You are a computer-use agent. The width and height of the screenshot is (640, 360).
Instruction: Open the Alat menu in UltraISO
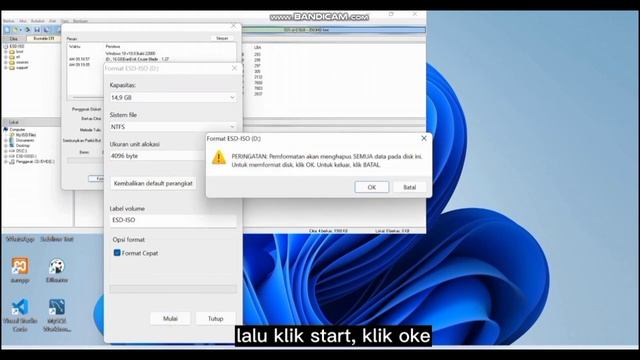click(53, 21)
